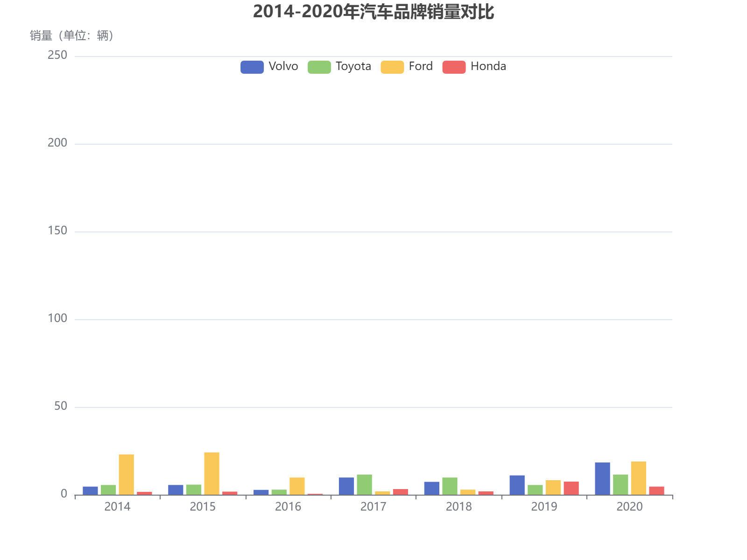The height and width of the screenshot is (560, 747).
Task: Click the 2019 x-axis label
Action: coord(544,507)
